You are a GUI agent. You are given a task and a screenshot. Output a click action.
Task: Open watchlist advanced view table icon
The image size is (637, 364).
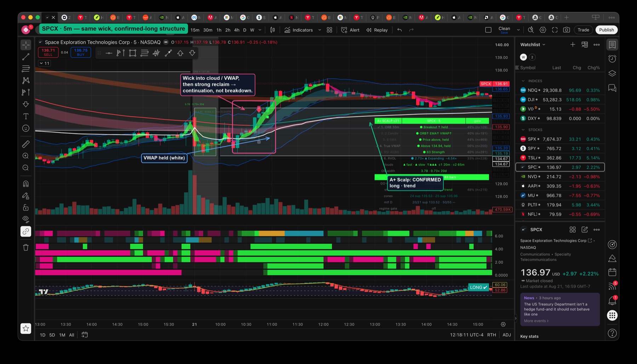pyautogui.click(x=585, y=45)
